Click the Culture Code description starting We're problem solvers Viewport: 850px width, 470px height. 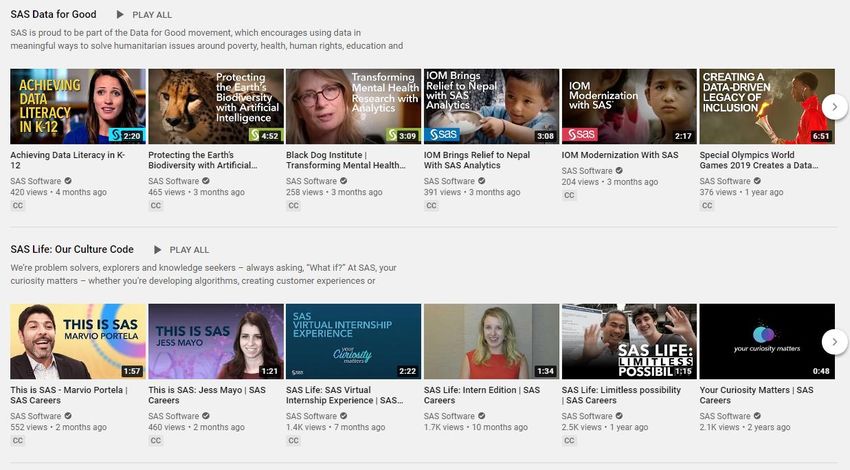(203, 274)
